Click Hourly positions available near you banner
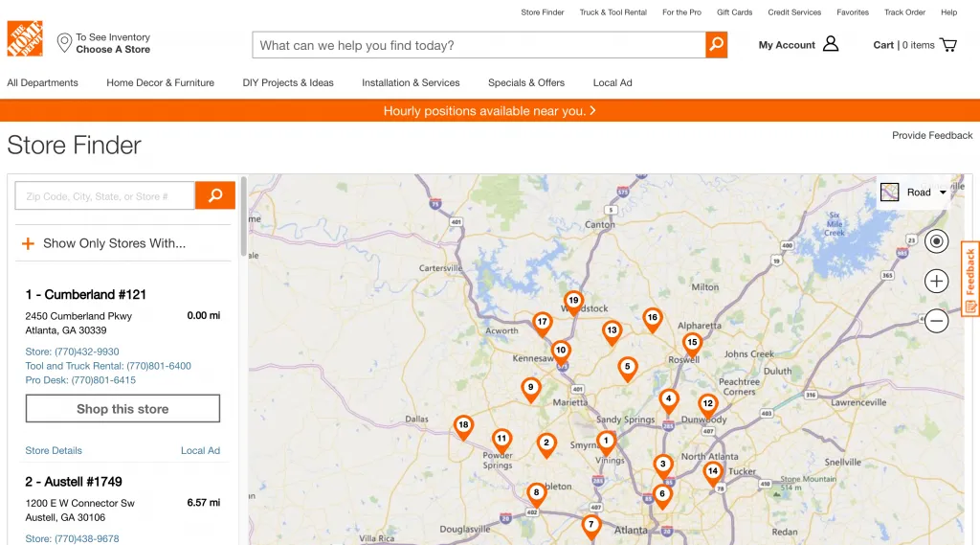Screen dimensions: 980x545 click(490, 111)
